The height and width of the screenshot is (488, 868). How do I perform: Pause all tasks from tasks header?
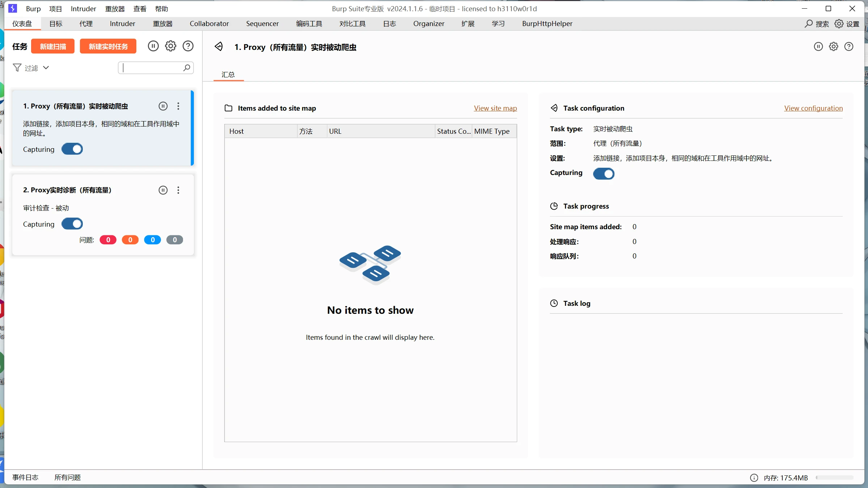point(153,46)
